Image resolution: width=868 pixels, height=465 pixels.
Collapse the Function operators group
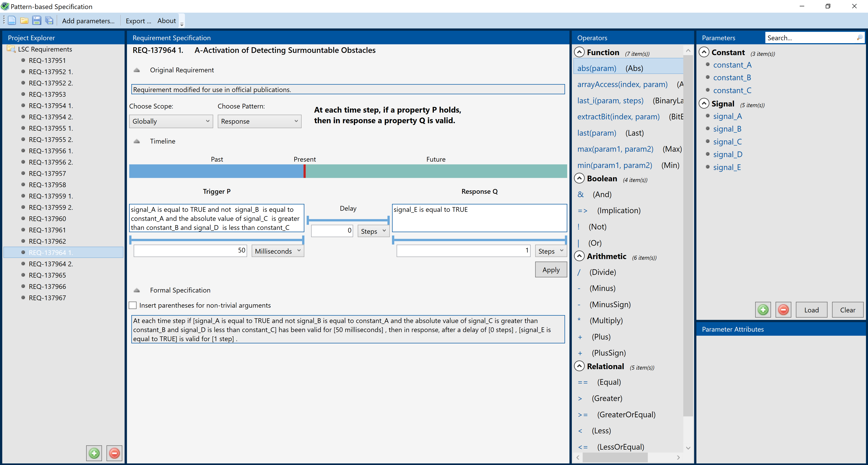coord(579,52)
